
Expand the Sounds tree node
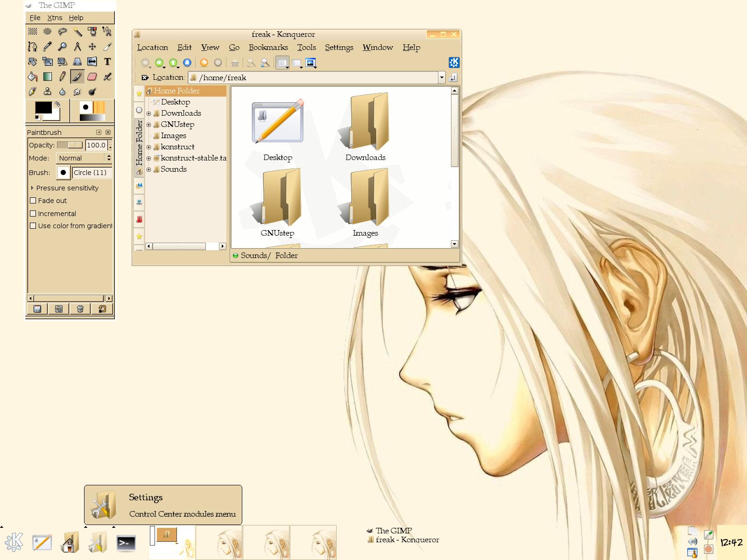coord(149,169)
